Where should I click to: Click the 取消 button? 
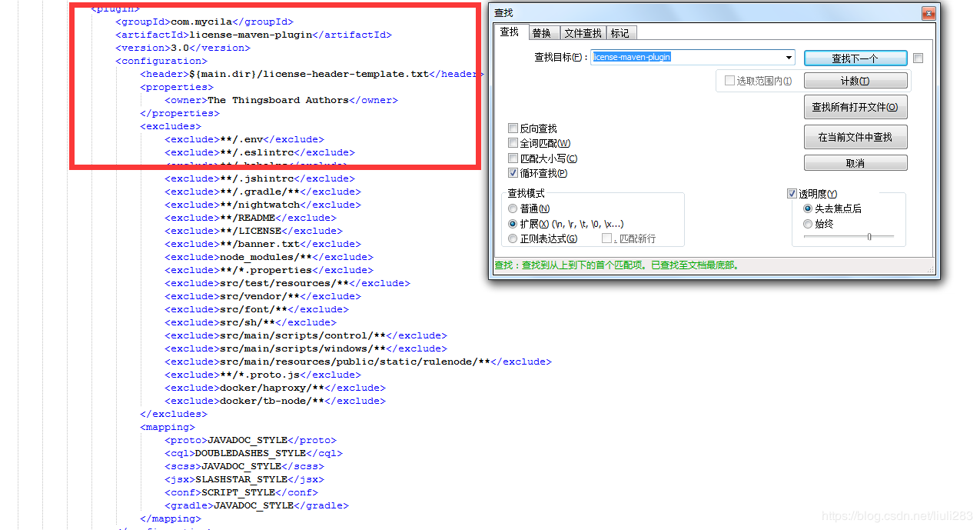pyautogui.click(x=855, y=163)
